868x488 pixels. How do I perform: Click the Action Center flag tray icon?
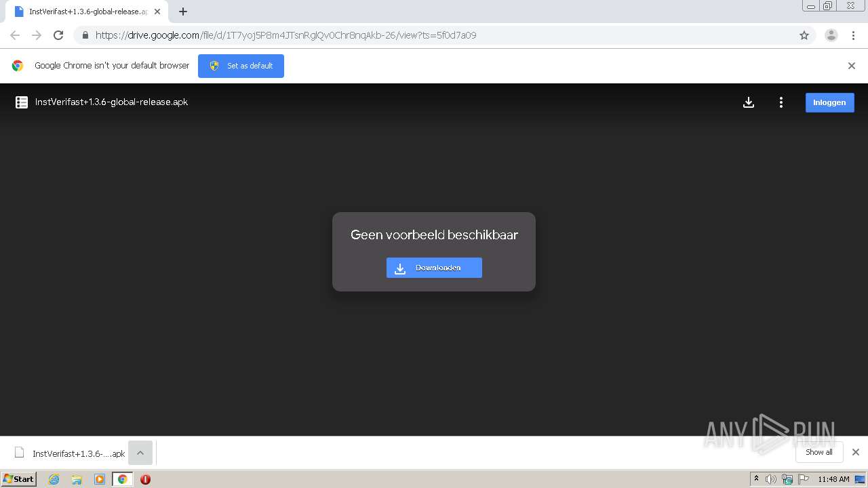coord(804,479)
